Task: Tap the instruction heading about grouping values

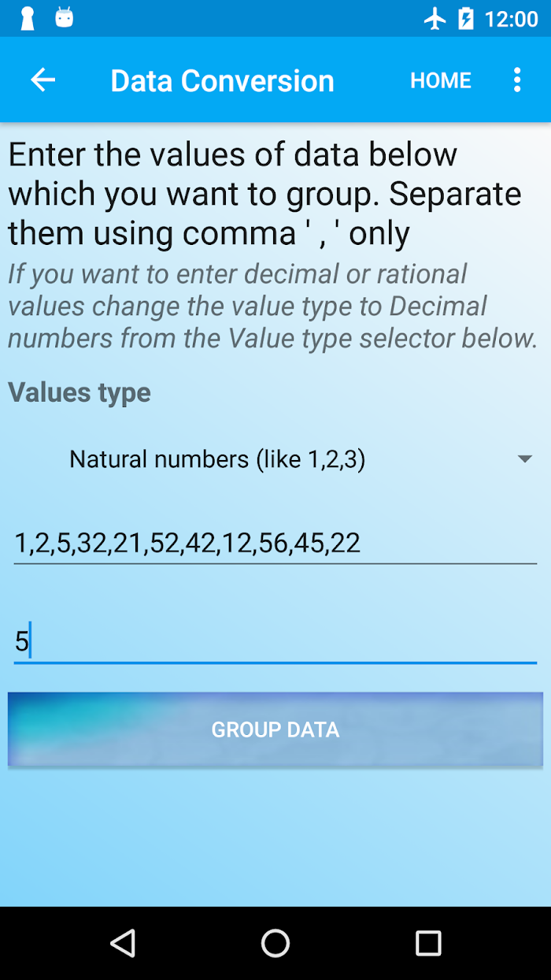Action: click(265, 194)
